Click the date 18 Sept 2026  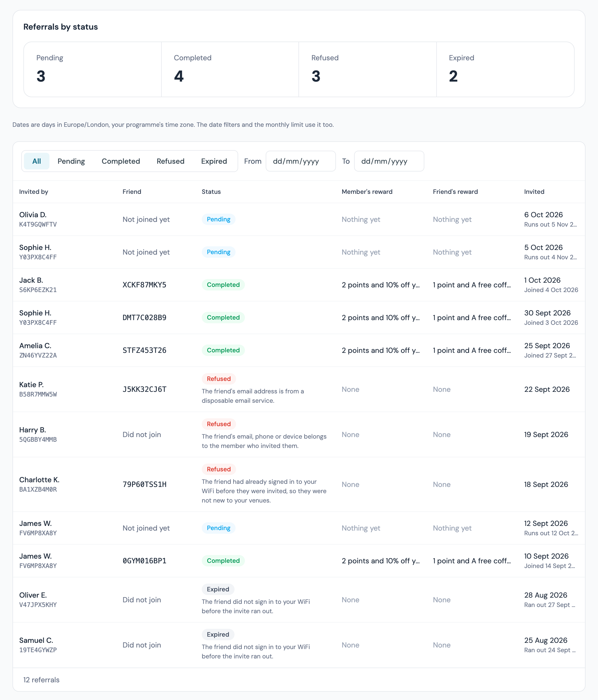click(546, 484)
